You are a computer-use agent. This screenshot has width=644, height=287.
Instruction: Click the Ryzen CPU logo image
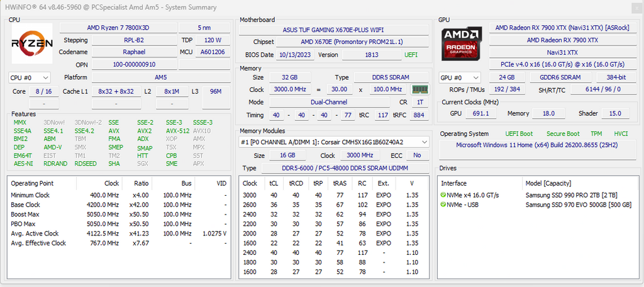32,43
